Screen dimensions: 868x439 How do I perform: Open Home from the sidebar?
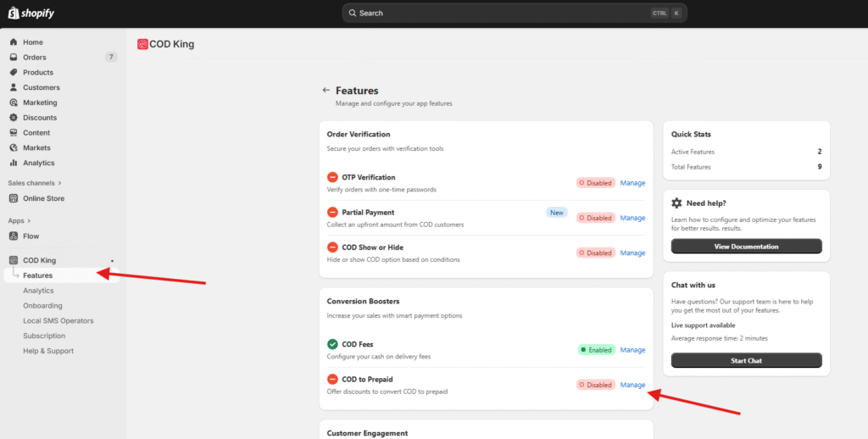point(33,42)
